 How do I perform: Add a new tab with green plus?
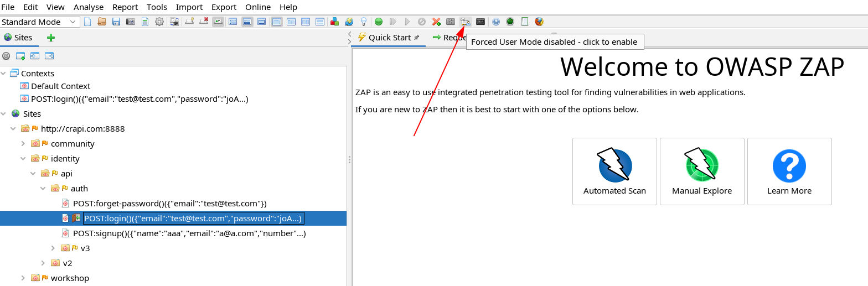tap(51, 38)
